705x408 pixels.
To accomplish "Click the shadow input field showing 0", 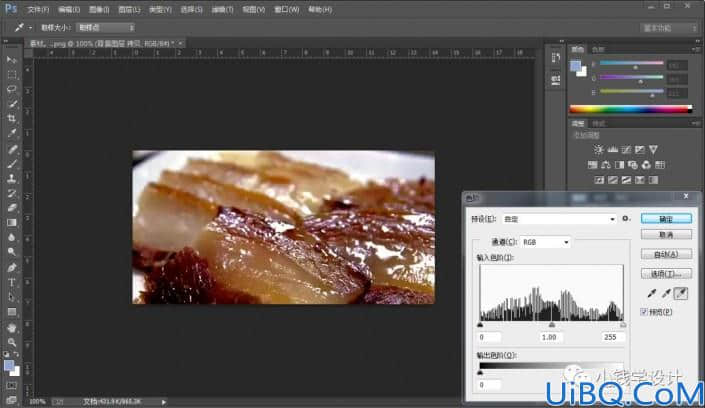I will 489,337.
